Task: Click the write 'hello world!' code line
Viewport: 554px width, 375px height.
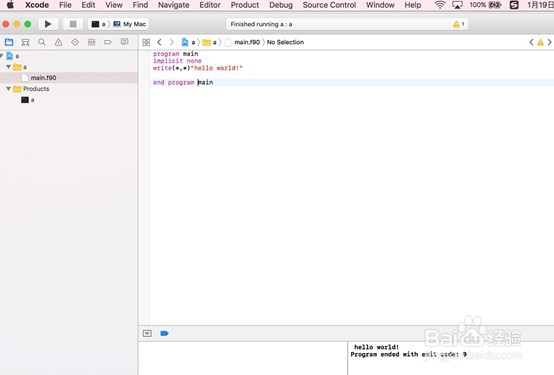Action: click(198, 68)
